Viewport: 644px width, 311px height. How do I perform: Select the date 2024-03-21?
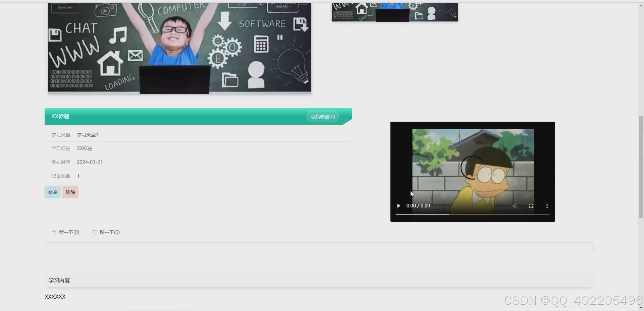coord(90,162)
